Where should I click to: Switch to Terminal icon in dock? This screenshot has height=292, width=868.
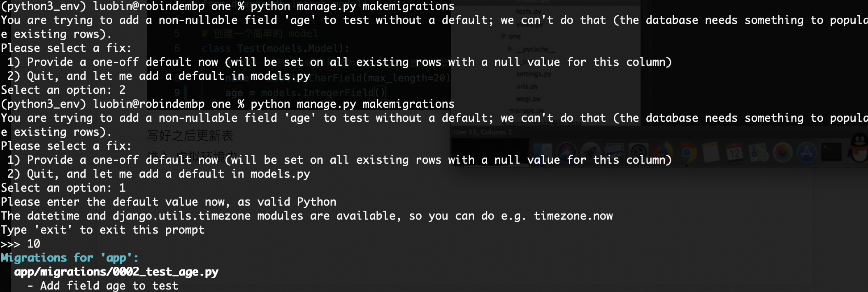(831, 152)
